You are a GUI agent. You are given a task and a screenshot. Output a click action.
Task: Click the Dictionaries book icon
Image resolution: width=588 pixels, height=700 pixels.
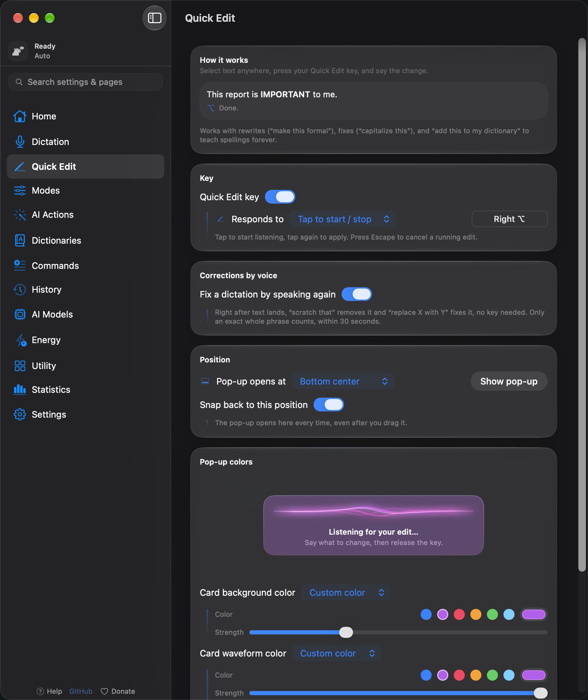pos(20,240)
